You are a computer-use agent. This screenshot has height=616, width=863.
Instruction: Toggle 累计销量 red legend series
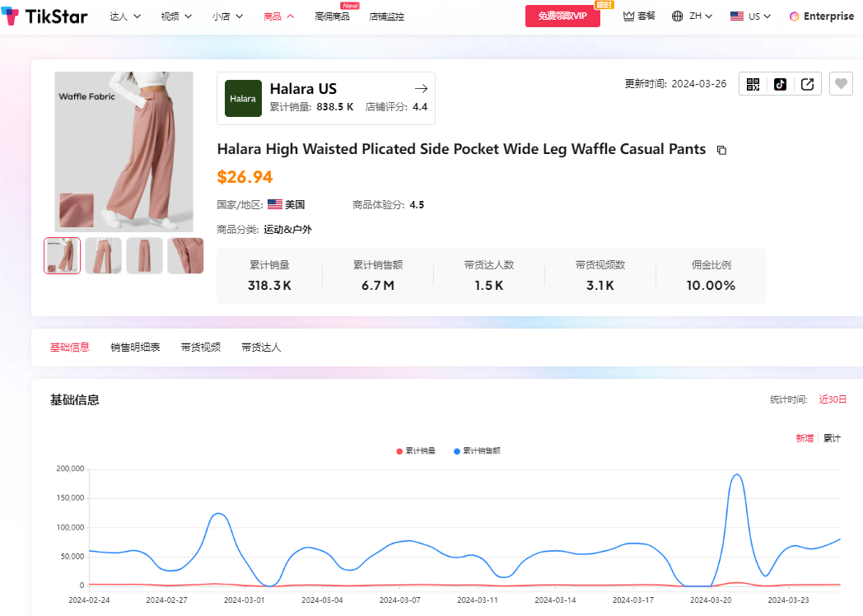pyautogui.click(x=416, y=451)
